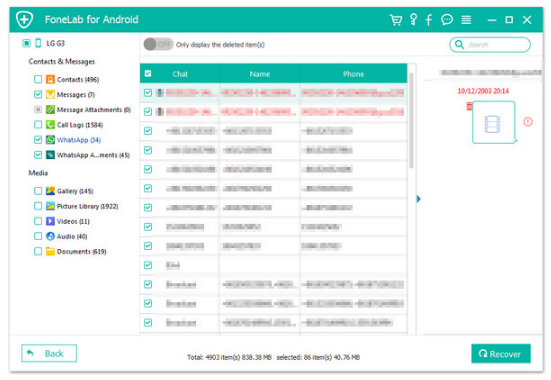Viewport: 551px width, 380px height.
Task: Uncheck WhatsApp Attachments (45) checkbox
Action: coord(38,155)
